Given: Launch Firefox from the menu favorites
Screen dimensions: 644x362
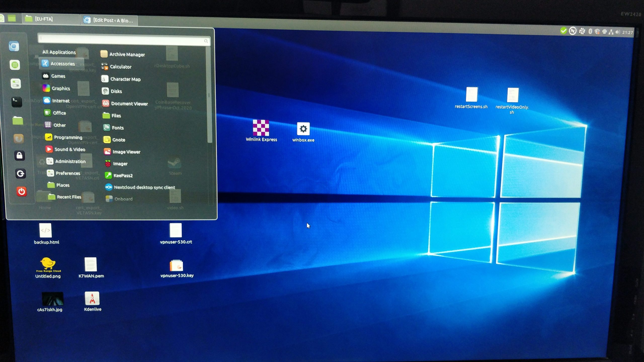Looking at the screenshot, I should (x=19, y=138).
